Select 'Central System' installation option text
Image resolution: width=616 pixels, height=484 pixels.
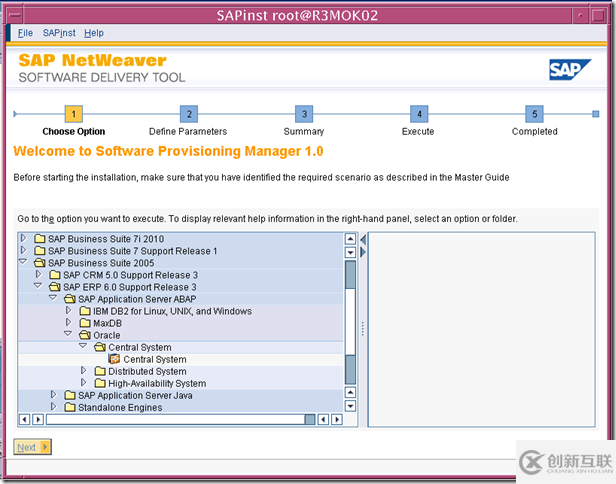click(x=155, y=359)
